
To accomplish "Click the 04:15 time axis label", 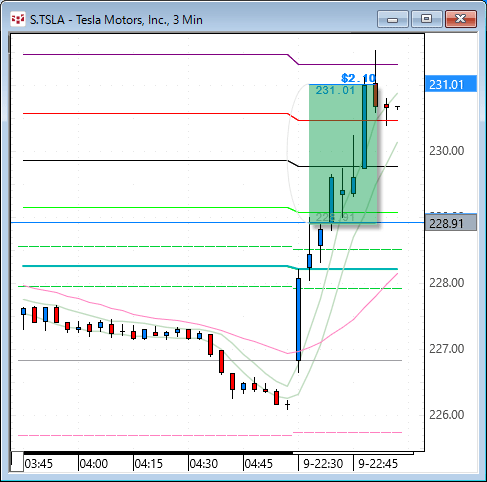I will pos(149,464).
